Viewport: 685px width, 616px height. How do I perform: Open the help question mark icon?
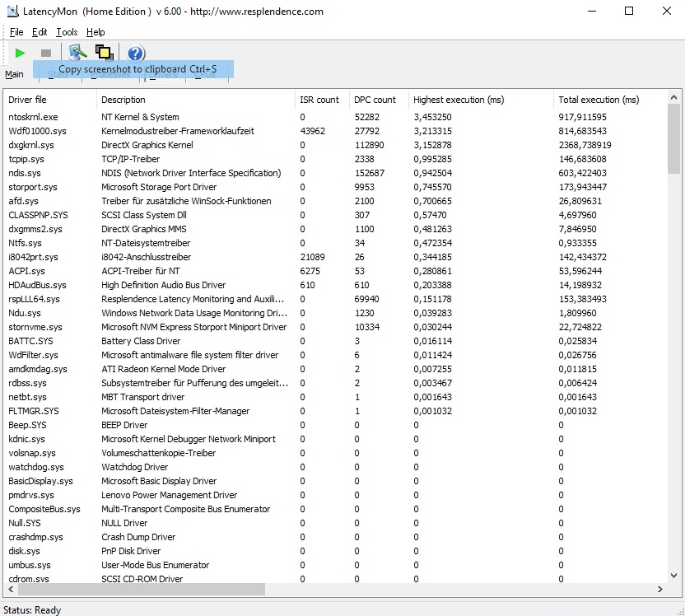[x=135, y=54]
